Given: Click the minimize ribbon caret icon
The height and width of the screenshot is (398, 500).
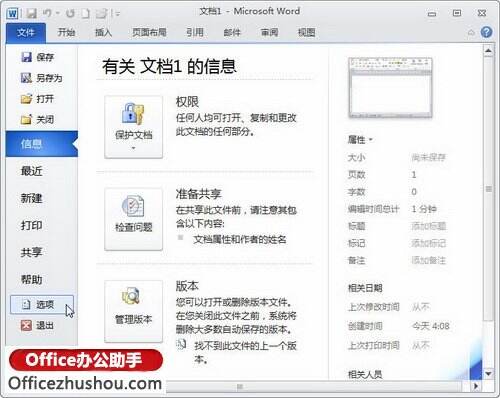Looking at the screenshot, I should point(471,32).
